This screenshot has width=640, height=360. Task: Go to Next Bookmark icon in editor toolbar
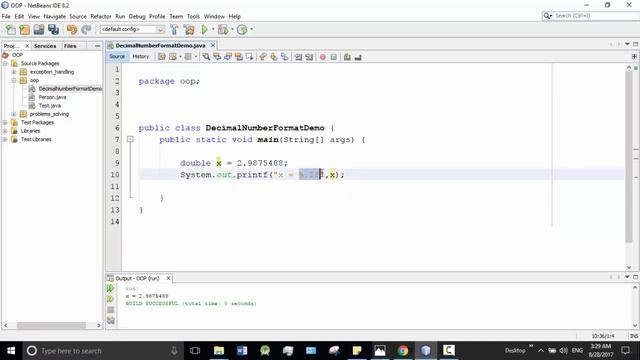[274, 57]
